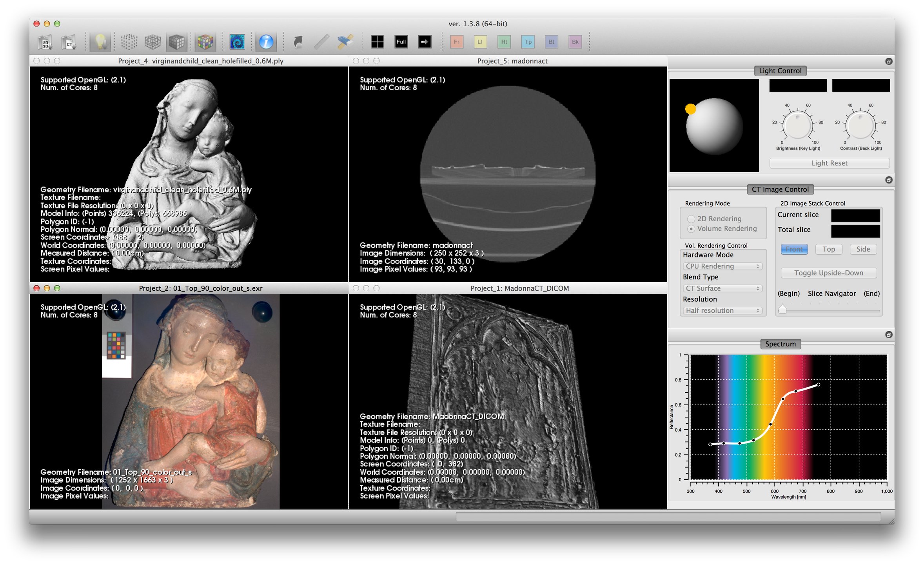Click the Project_1: MadonnaCT_DICOM window title
The width and height of the screenshot is (924, 565).
[x=519, y=288]
